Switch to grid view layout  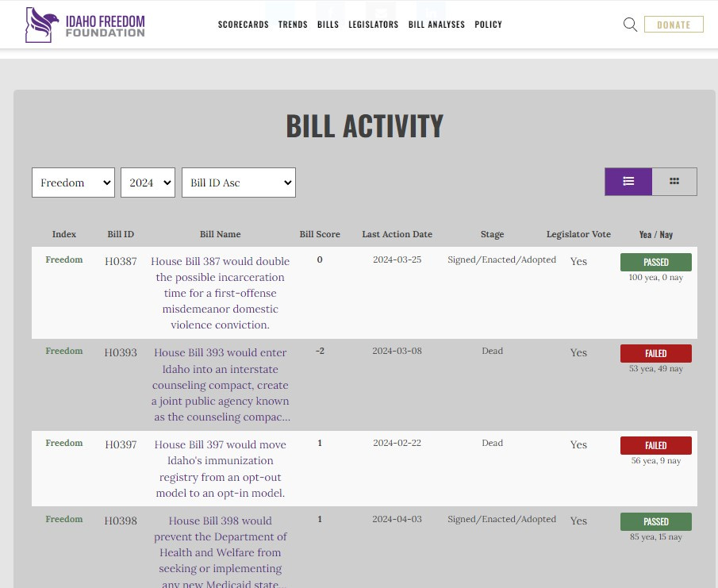point(674,182)
